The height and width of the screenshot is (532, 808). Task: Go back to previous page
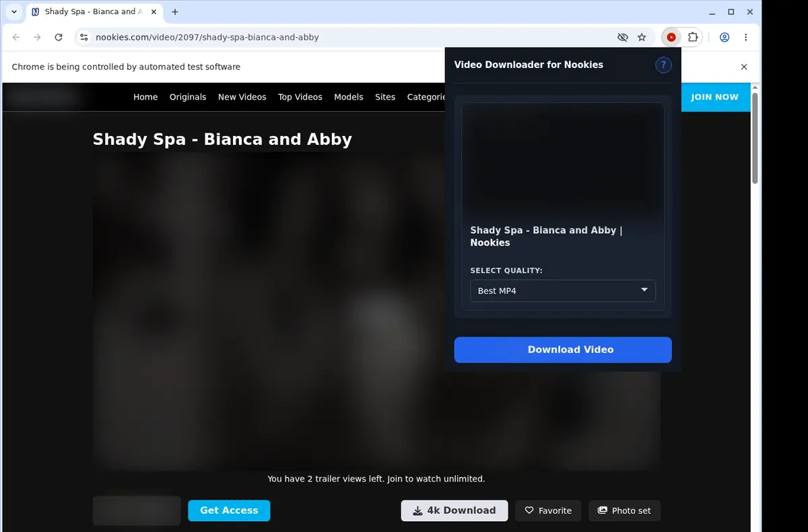(16, 38)
